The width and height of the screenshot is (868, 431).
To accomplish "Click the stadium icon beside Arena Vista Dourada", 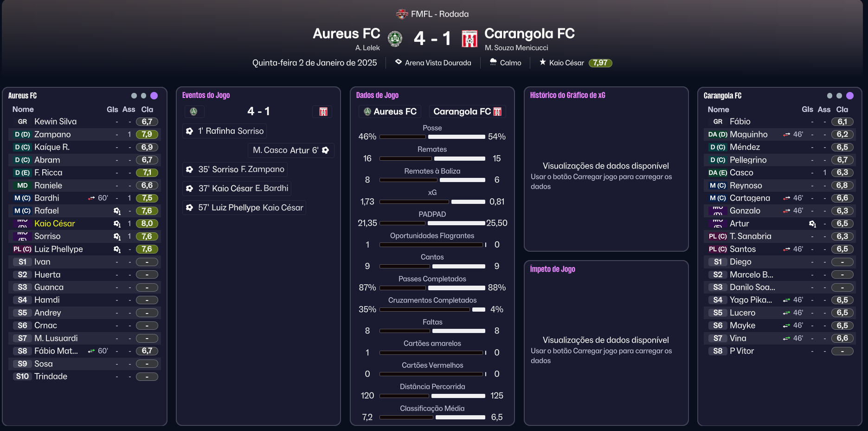I will point(399,62).
